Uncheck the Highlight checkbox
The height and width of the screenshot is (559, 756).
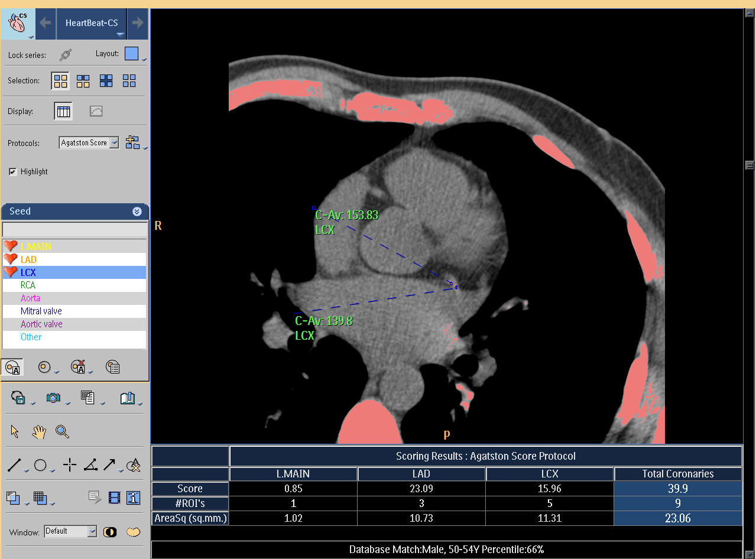click(12, 171)
